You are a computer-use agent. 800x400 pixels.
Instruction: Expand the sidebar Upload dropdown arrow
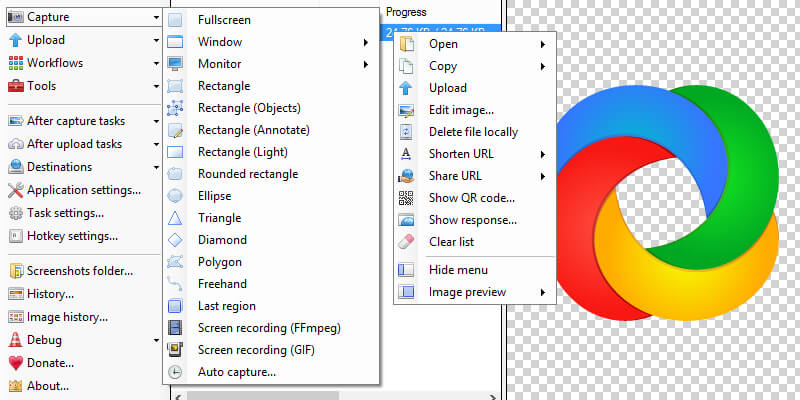tap(156, 40)
